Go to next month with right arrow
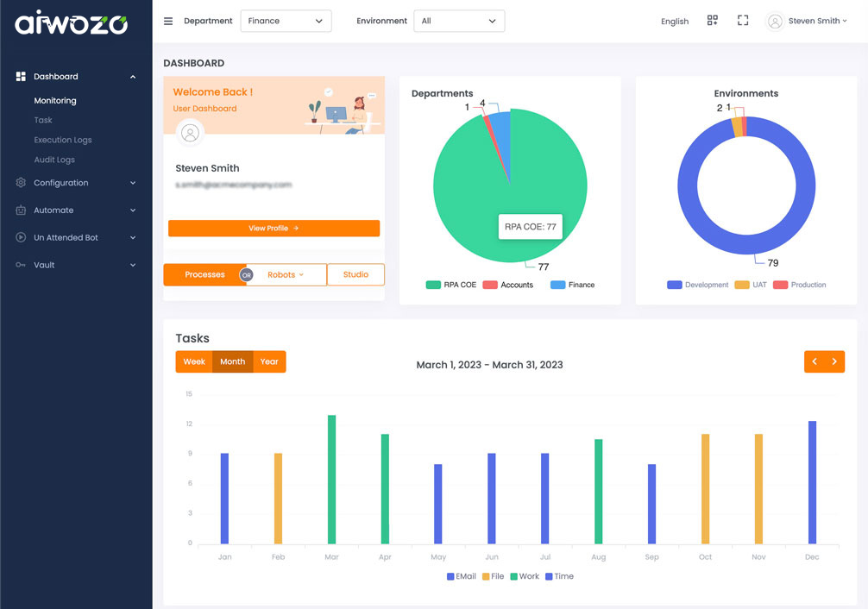 (834, 362)
